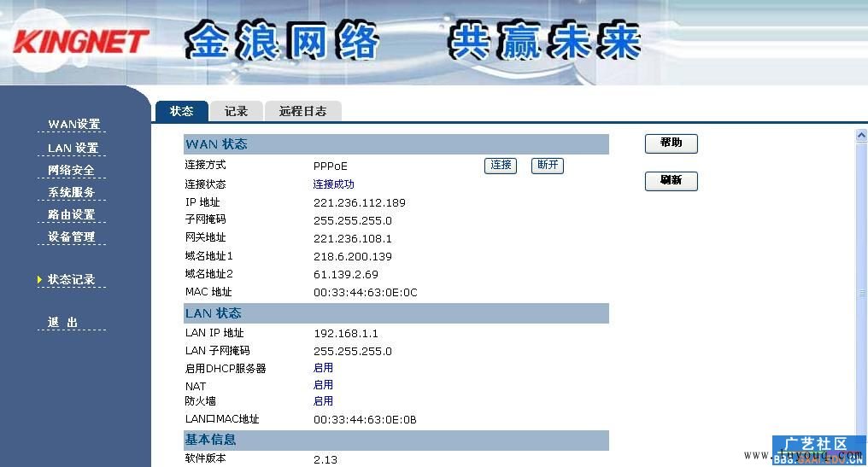
Task: Select DNS address 218.6.200.139
Action: (353, 257)
